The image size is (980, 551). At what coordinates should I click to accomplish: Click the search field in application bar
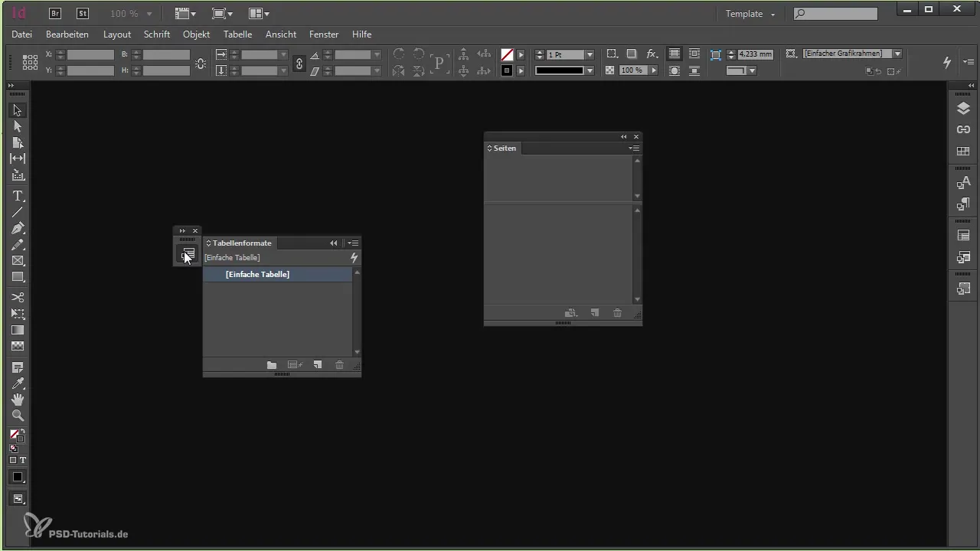[x=835, y=14]
